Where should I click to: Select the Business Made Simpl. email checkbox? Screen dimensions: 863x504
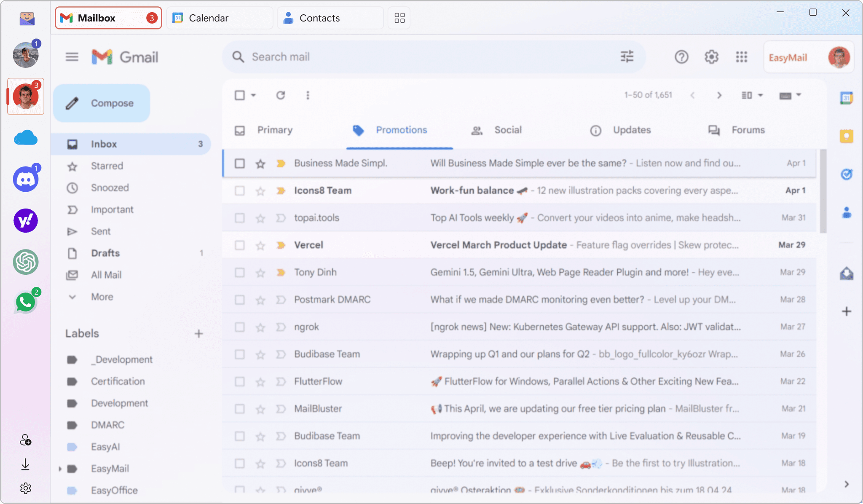click(x=240, y=163)
